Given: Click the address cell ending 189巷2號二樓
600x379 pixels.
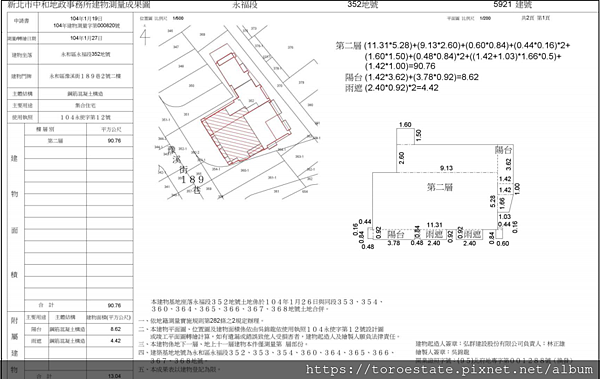Looking at the screenshot, I should (x=85, y=76).
